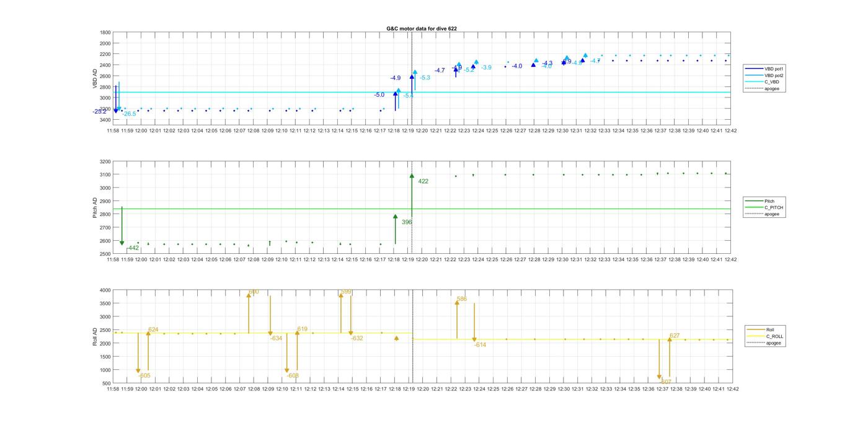Click the 'VBD AD' y-axis label

click(x=95, y=78)
